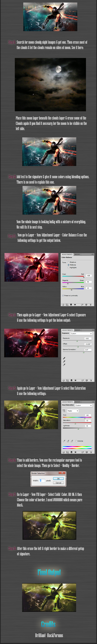The width and height of the screenshot is (97, 644).
Task: Click the return arrow icon in Hue/Saturation panel
Action: point(63,452)
